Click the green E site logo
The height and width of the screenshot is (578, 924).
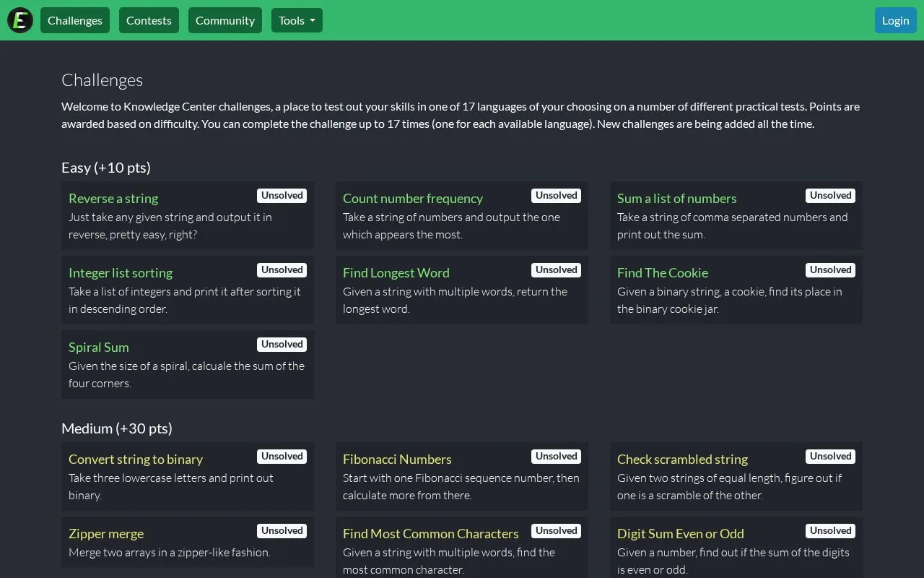tap(20, 20)
